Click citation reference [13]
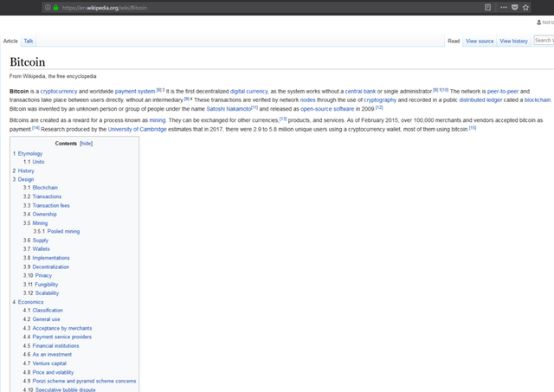Screen dimensions: 554x392 click(283, 119)
